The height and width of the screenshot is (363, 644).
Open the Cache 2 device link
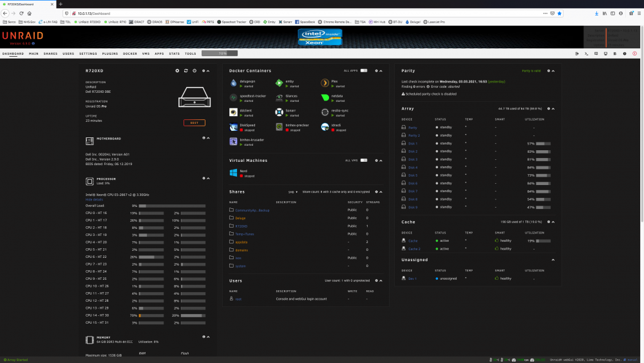414,249
